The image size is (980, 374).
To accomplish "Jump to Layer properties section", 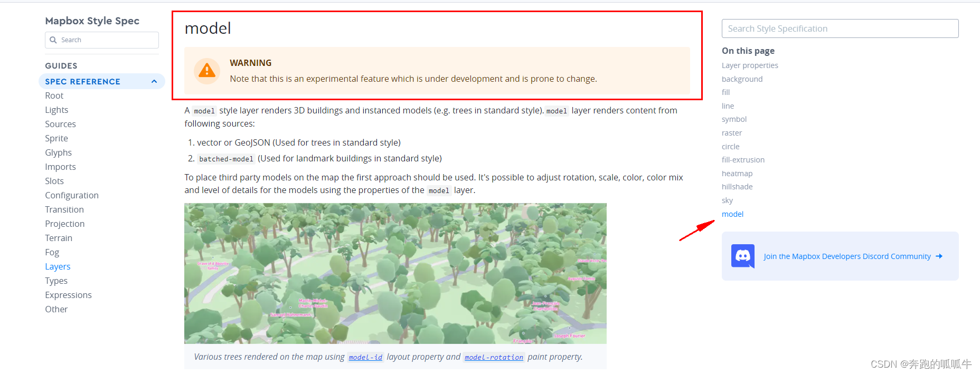I will point(750,65).
